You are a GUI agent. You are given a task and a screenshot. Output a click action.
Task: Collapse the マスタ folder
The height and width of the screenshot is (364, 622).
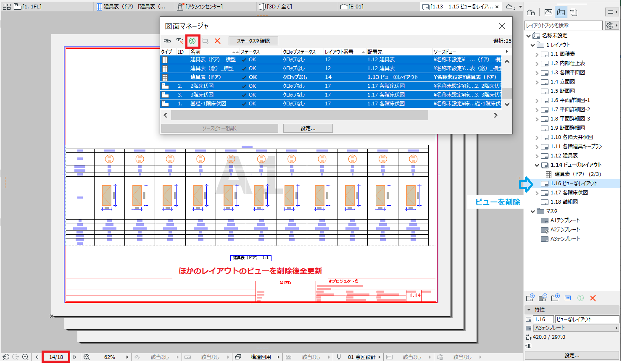533,211
